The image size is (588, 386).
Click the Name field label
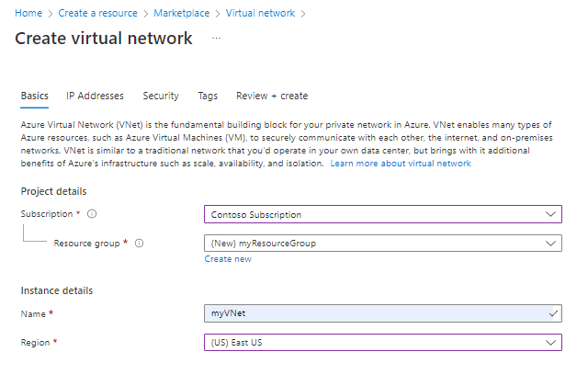coord(33,313)
